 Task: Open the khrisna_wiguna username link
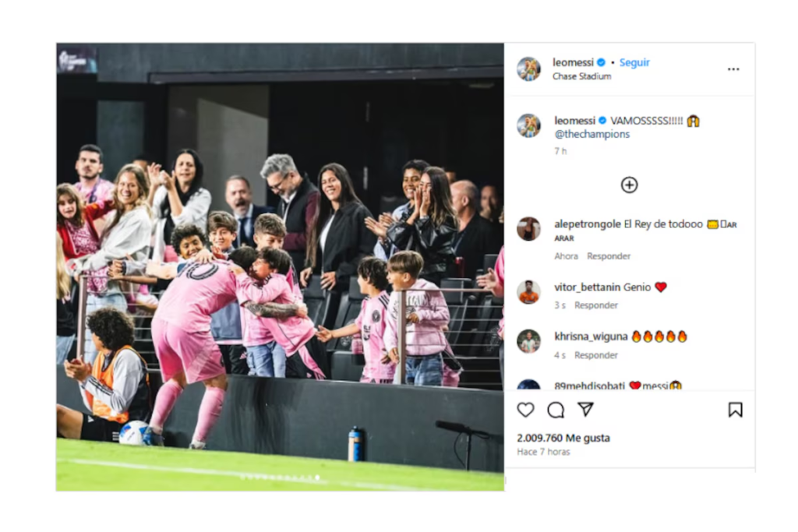(591, 336)
